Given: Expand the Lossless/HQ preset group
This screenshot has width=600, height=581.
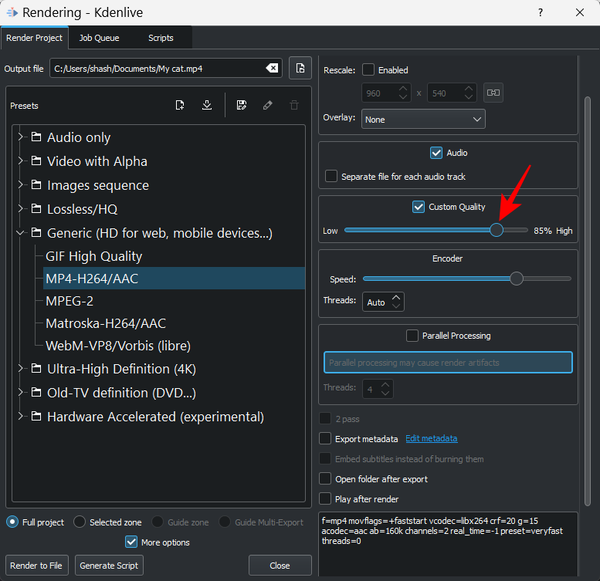Looking at the screenshot, I should coord(20,209).
